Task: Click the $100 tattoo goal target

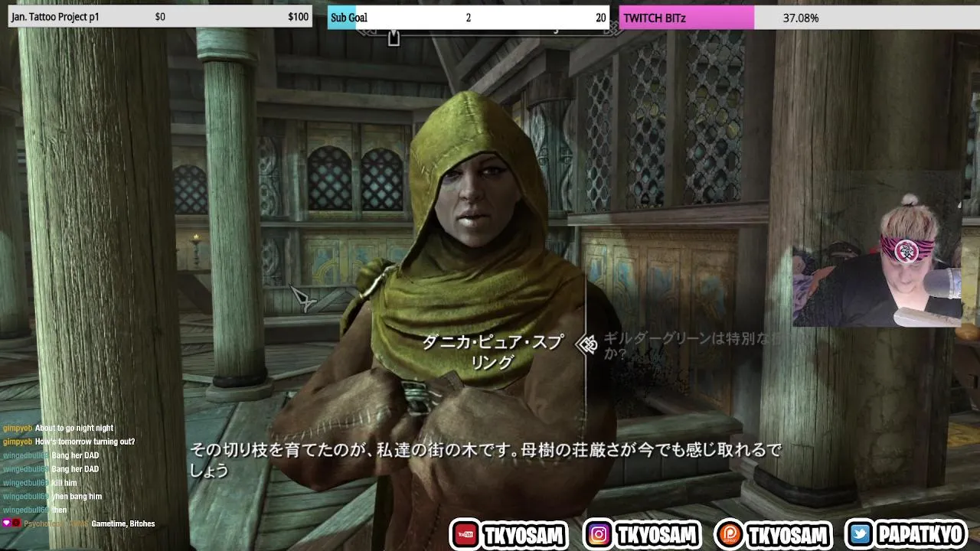Action: pos(299,17)
